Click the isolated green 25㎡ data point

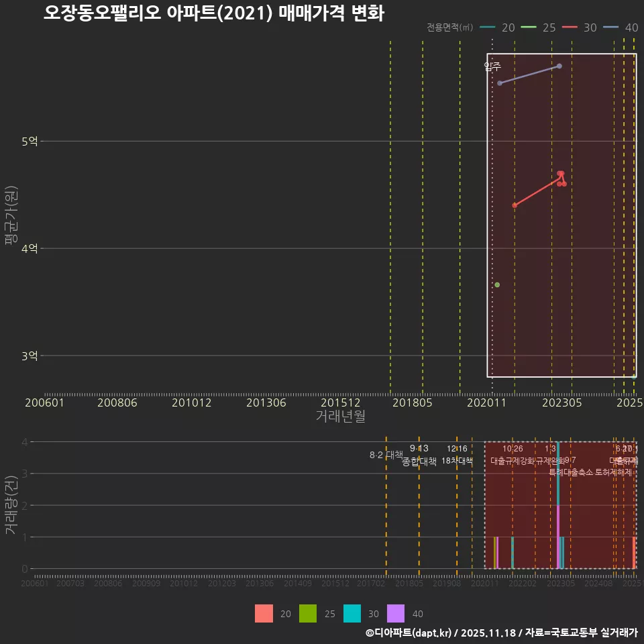coord(496,284)
